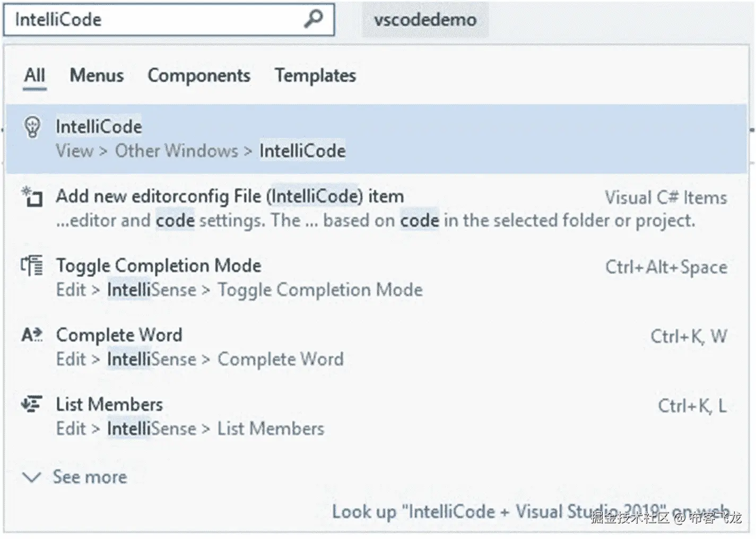Click inside the IntelliCode search field
756x539 pixels.
click(x=159, y=19)
